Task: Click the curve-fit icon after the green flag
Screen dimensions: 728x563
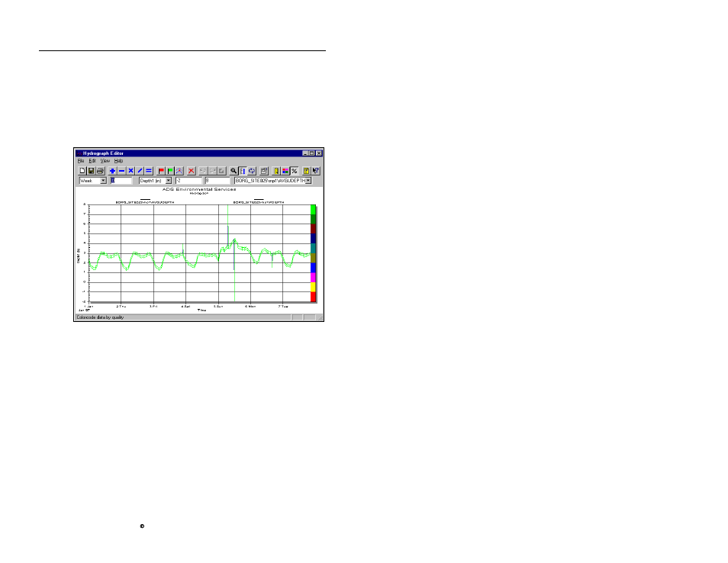Action: click(x=179, y=171)
